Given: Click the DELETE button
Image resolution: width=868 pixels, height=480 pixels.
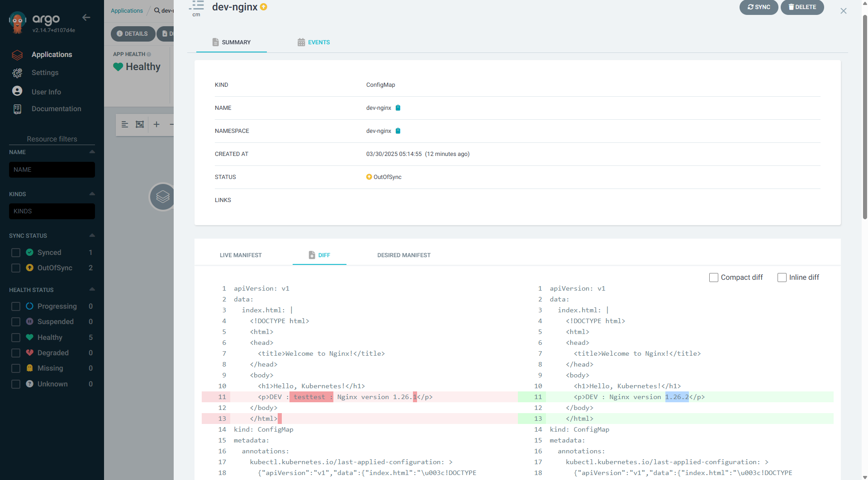Looking at the screenshot, I should tap(802, 7).
